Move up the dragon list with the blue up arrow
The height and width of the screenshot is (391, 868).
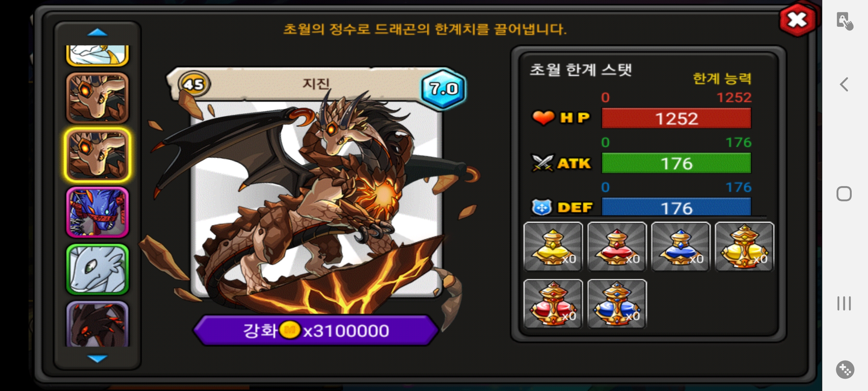coord(97,33)
